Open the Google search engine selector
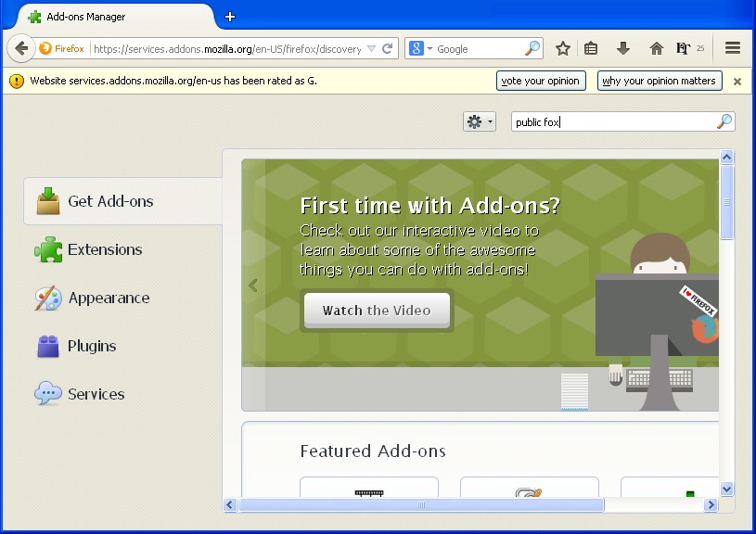The width and height of the screenshot is (756, 534). point(421,49)
